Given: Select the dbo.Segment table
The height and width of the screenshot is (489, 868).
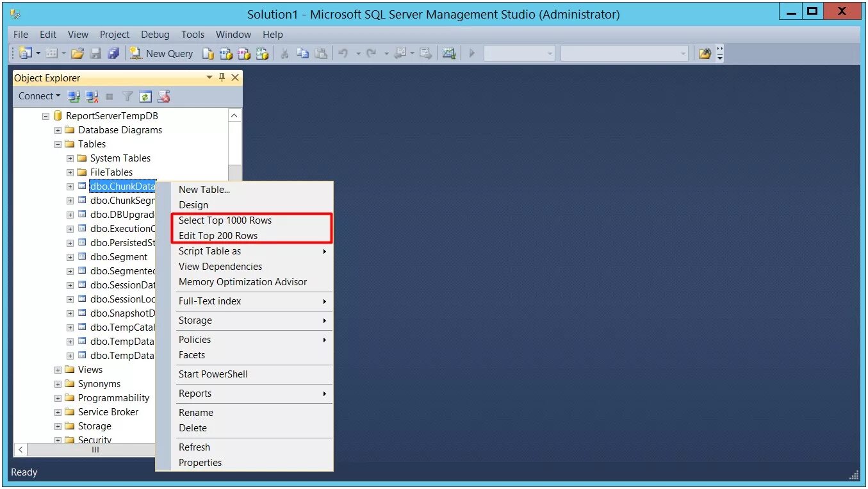Looking at the screenshot, I should (x=119, y=257).
